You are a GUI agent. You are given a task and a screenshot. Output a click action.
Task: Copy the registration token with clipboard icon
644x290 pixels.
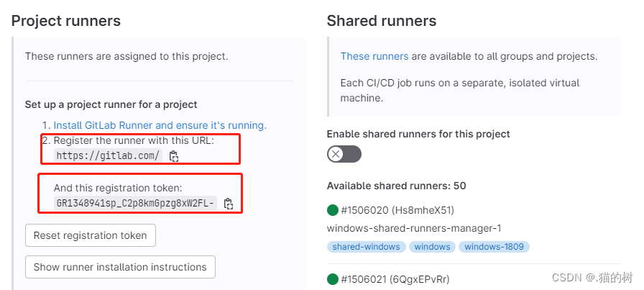229,204
